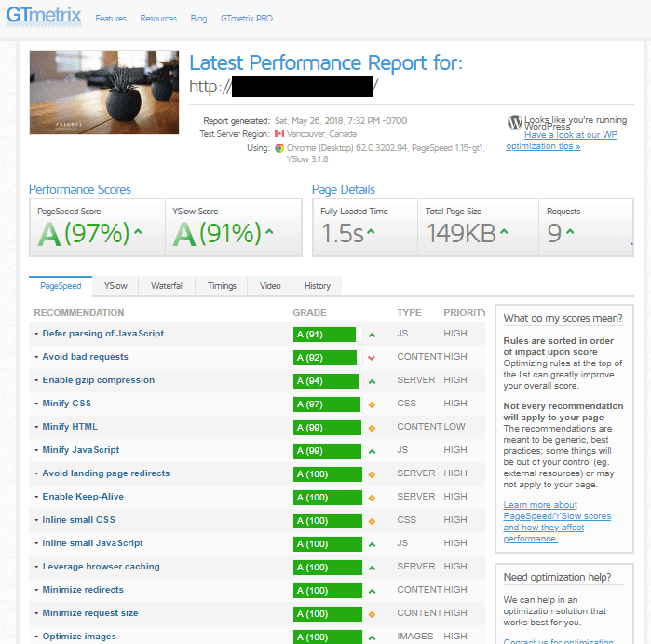Click the website screenshot thumbnail
Image resolution: width=651 pixels, height=644 pixels.
click(104, 92)
